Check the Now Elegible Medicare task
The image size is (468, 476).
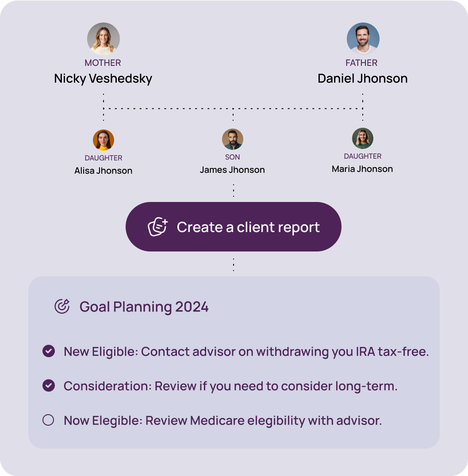(49, 420)
